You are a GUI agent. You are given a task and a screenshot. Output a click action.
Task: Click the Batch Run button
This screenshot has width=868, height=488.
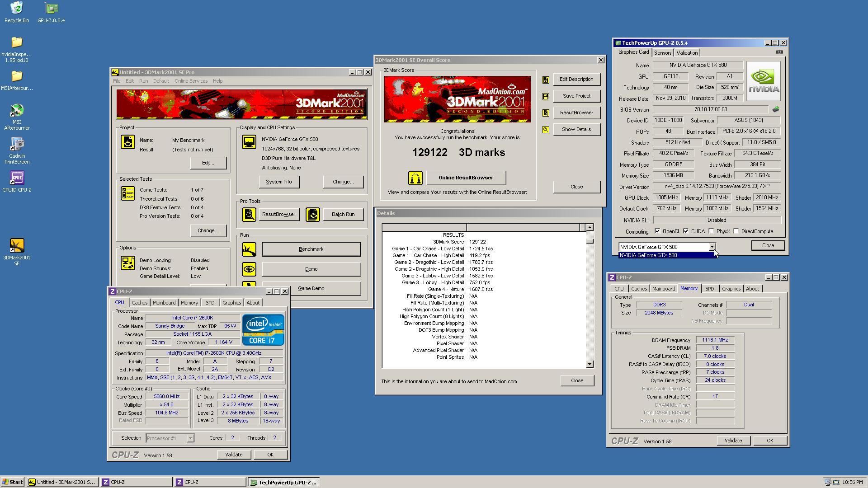point(343,214)
